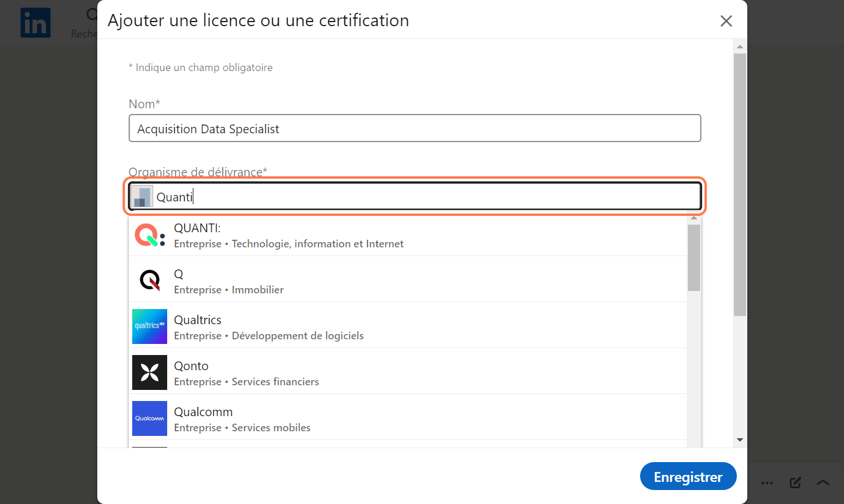Click the 'Entreprise • Technologie, information et Internet' text

(288, 244)
